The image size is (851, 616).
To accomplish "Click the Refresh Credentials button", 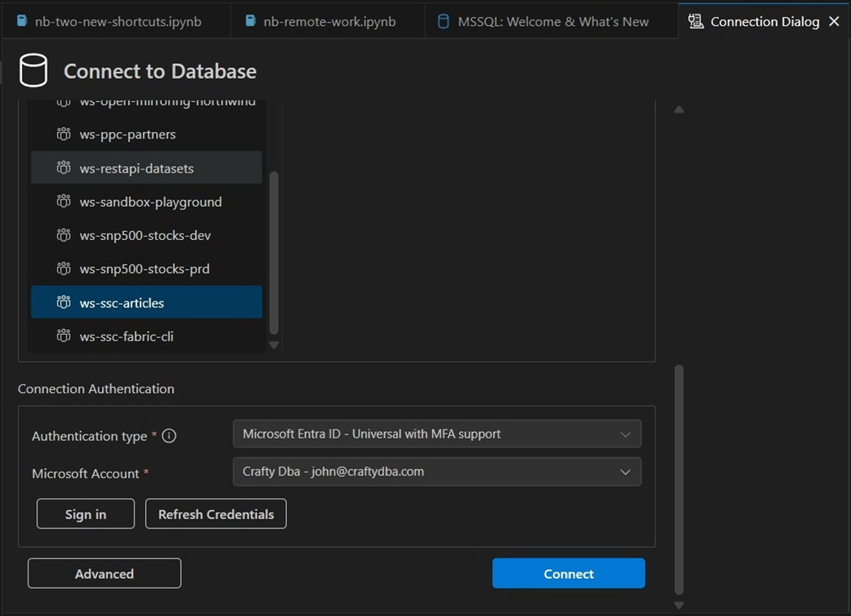I will pyautogui.click(x=216, y=514).
